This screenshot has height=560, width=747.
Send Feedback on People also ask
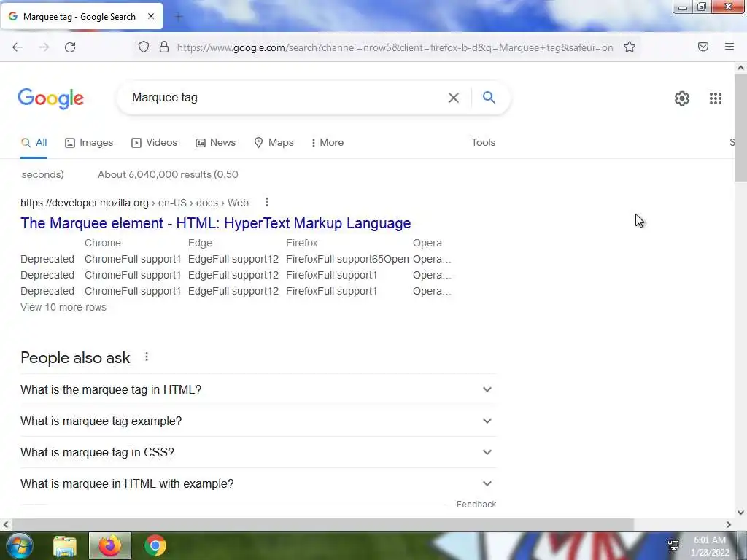click(x=476, y=505)
